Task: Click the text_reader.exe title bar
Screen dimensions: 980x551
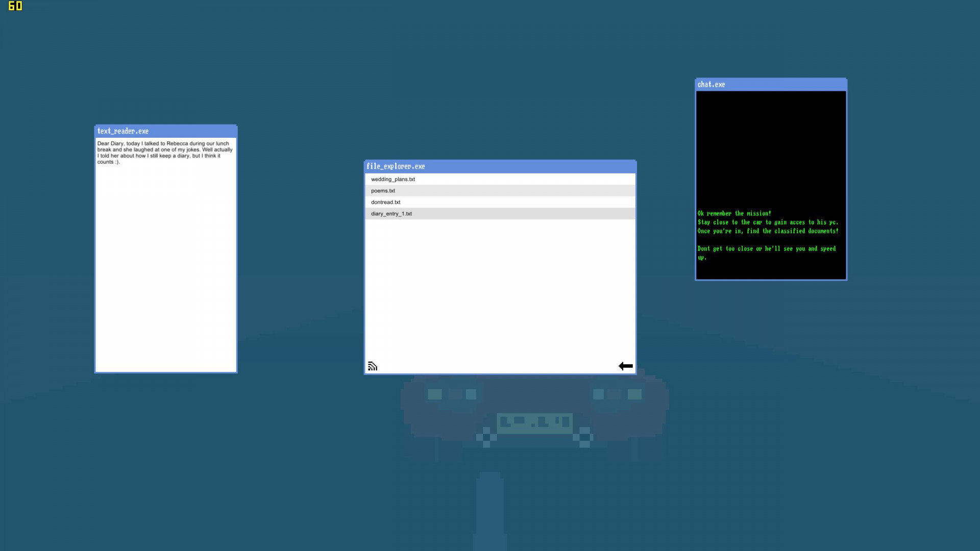Action: 166,131
